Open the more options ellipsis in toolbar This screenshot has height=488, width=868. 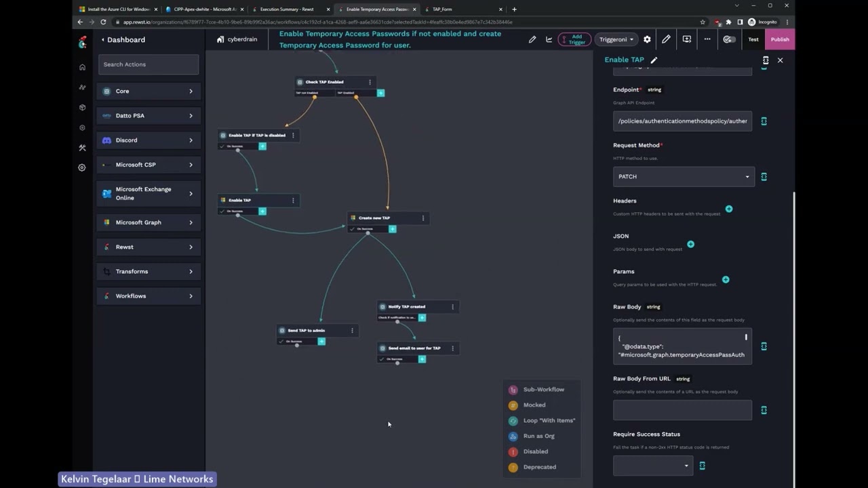(707, 39)
